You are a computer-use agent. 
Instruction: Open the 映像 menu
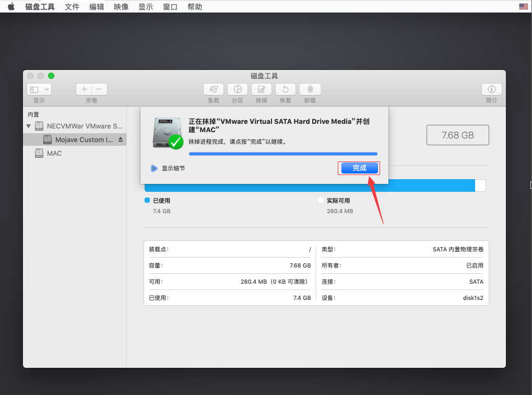[x=121, y=7]
